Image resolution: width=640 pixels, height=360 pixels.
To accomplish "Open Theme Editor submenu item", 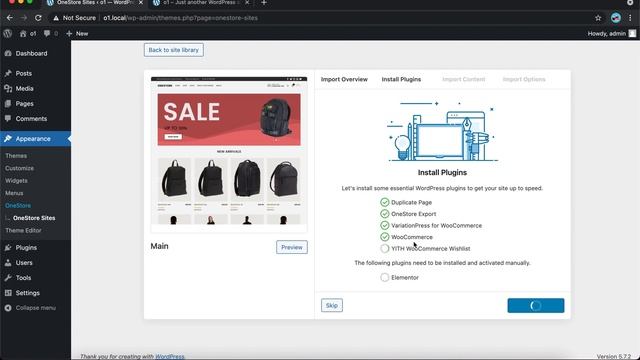I will point(23,231).
